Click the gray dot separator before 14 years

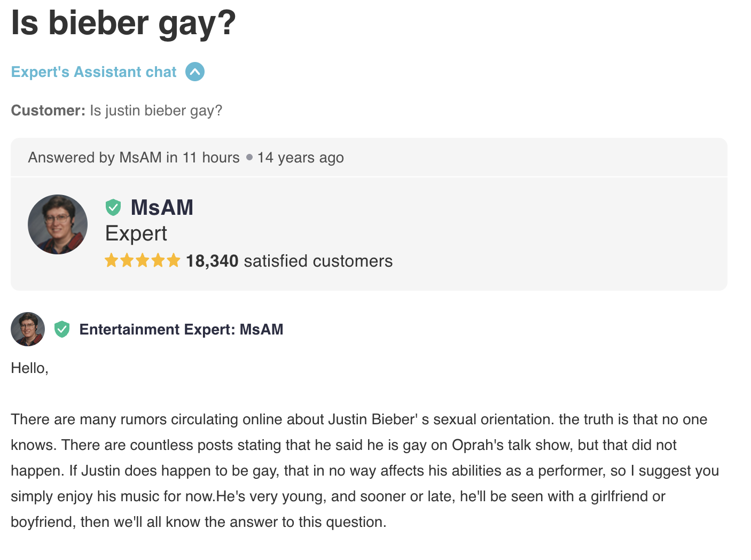click(249, 157)
